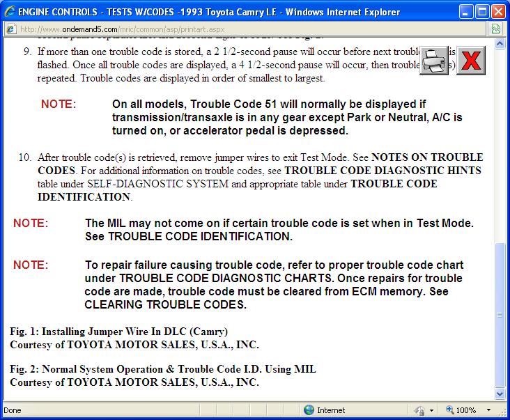The height and width of the screenshot is (420, 510).
Task: Click 'CLEARING TROUBLE CODES.' text
Action: pyautogui.click(x=165, y=304)
